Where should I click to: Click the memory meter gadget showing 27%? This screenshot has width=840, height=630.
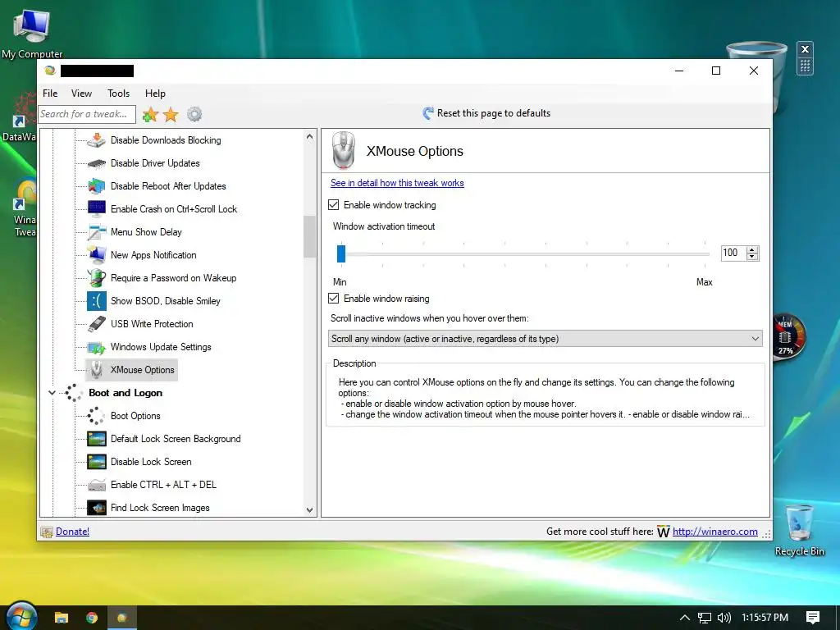(787, 337)
